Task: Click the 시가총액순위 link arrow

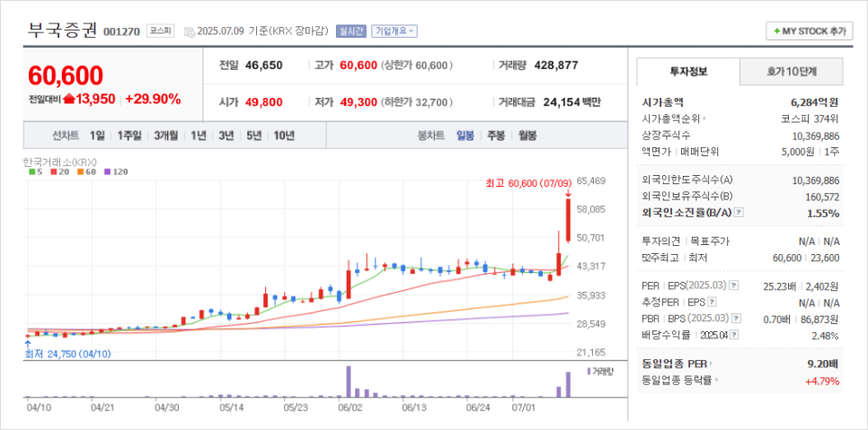Action: [704, 118]
